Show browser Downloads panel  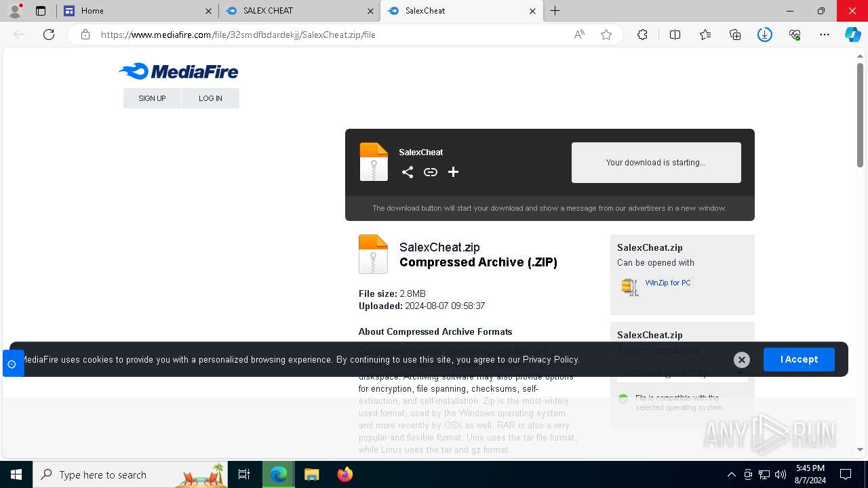[765, 35]
